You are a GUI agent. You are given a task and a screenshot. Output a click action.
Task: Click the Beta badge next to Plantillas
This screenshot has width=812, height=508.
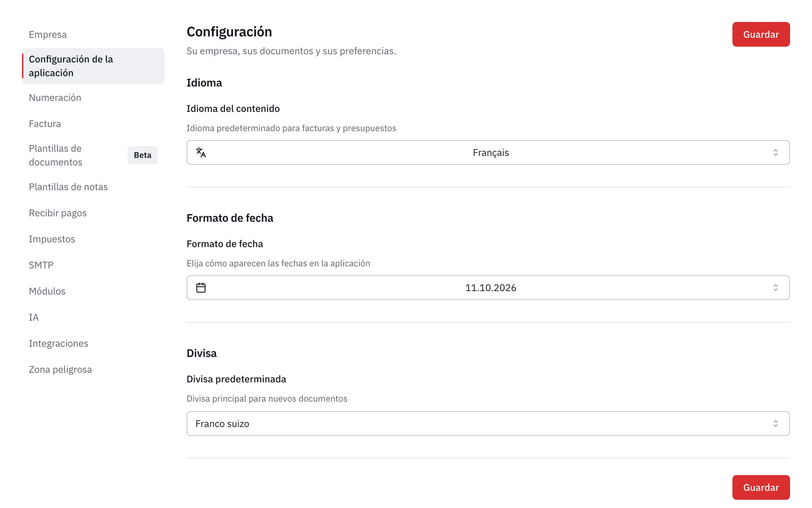[143, 155]
